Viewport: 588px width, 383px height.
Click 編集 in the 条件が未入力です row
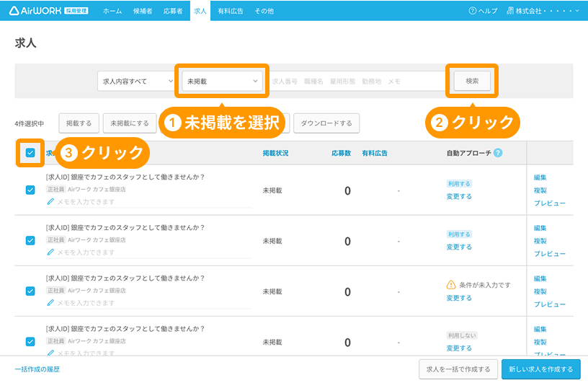[540, 278]
